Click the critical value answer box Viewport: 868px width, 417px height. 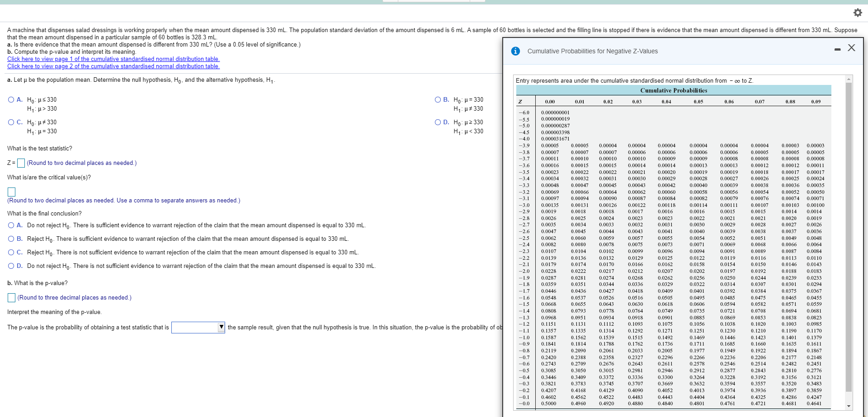coord(11,192)
